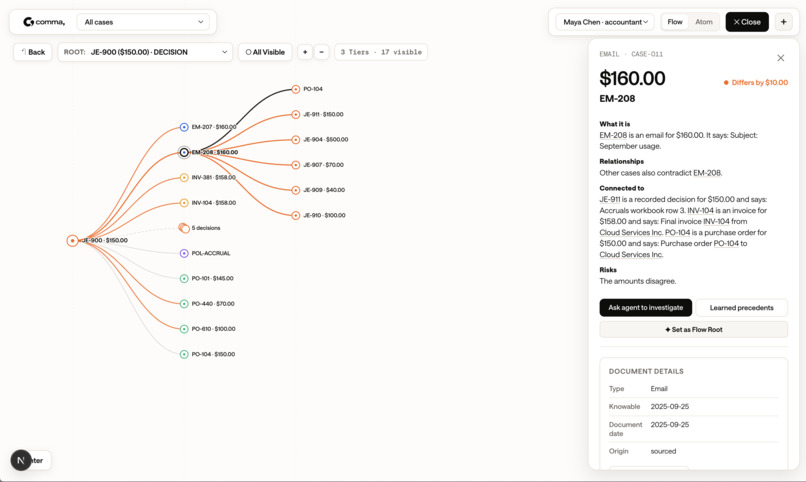The width and height of the screenshot is (806, 482).
Task: Close the EM-208 detail panel with X
Action: pos(780,58)
